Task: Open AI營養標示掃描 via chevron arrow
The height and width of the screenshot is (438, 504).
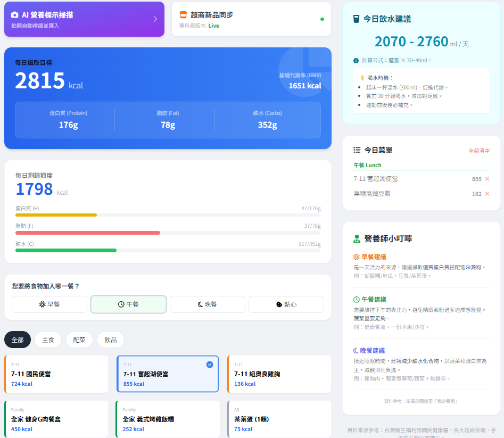Action: 155,19
